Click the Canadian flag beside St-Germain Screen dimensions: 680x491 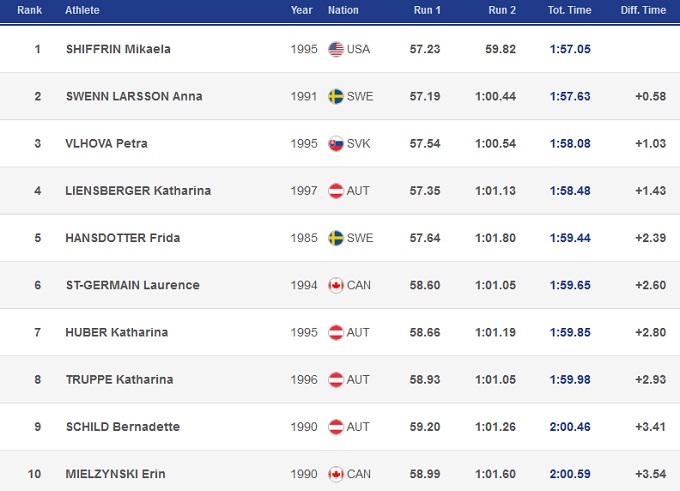(336, 285)
